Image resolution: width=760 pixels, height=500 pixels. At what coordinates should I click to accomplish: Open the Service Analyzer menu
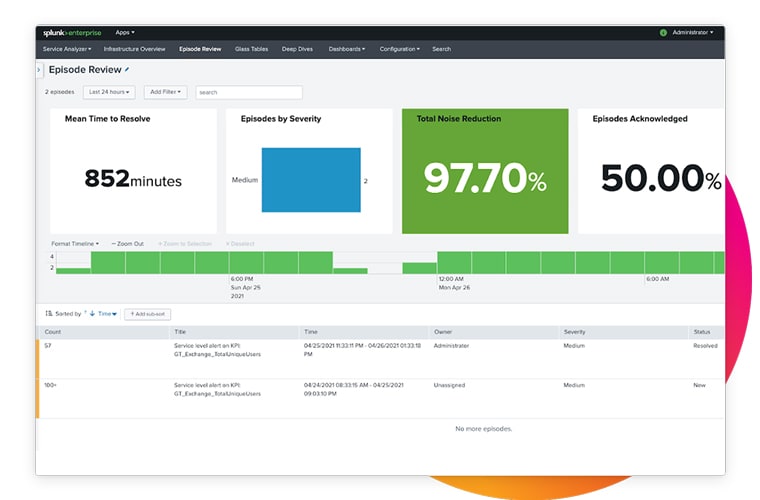[x=67, y=48]
